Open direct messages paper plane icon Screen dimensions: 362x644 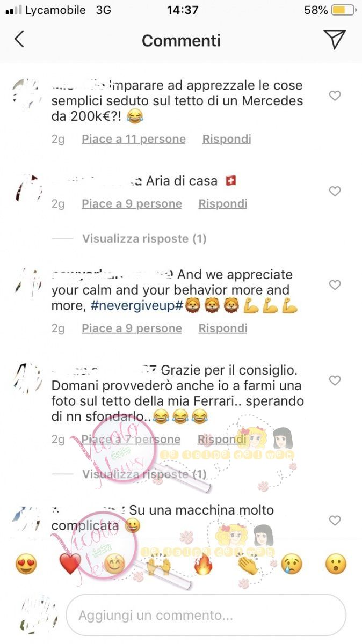pos(334,39)
